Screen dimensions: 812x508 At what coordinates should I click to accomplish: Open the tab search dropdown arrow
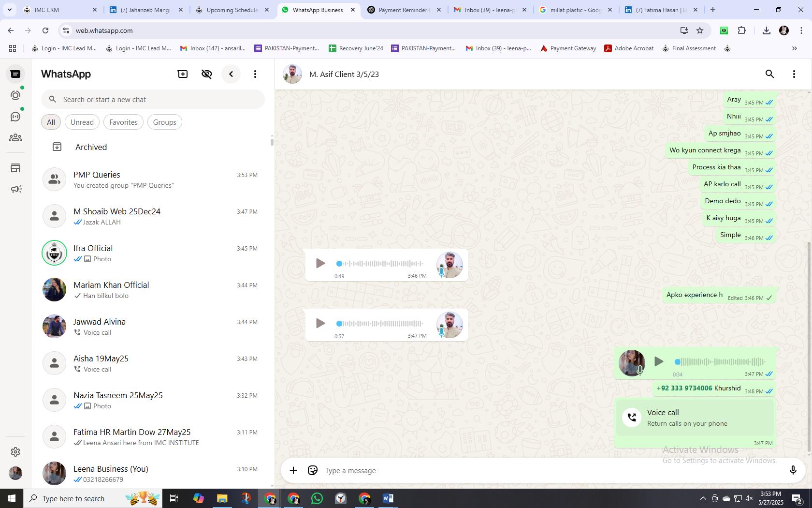pos(9,10)
